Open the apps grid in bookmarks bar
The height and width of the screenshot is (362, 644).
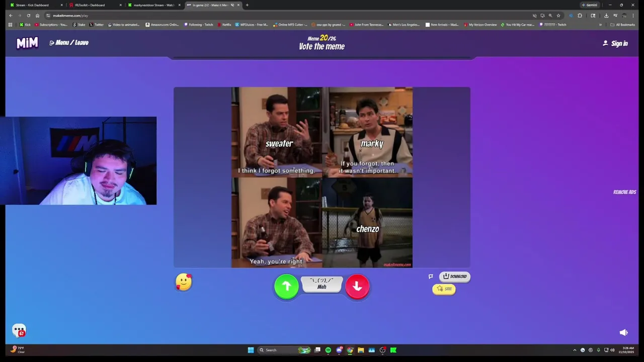pyautogui.click(x=10, y=25)
